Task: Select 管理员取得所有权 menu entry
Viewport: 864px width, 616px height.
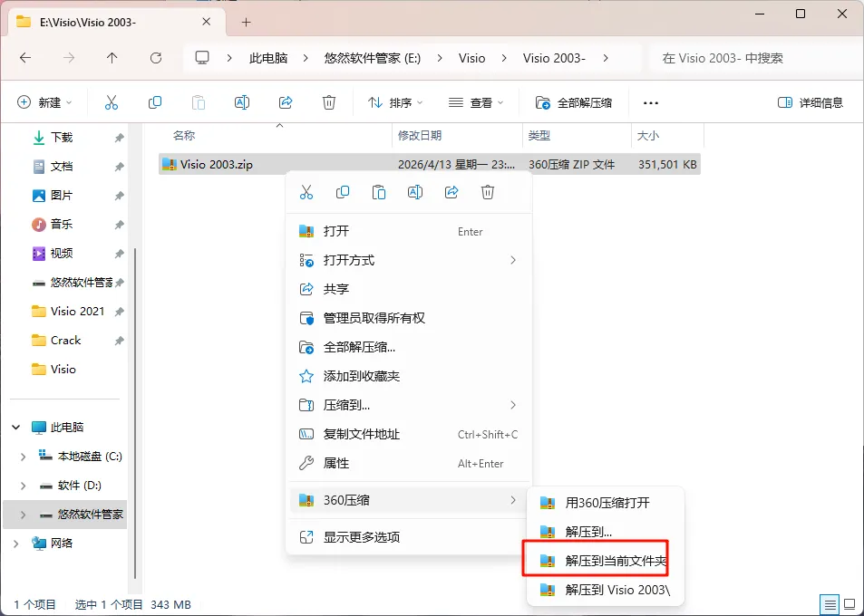Action: point(410,318)
